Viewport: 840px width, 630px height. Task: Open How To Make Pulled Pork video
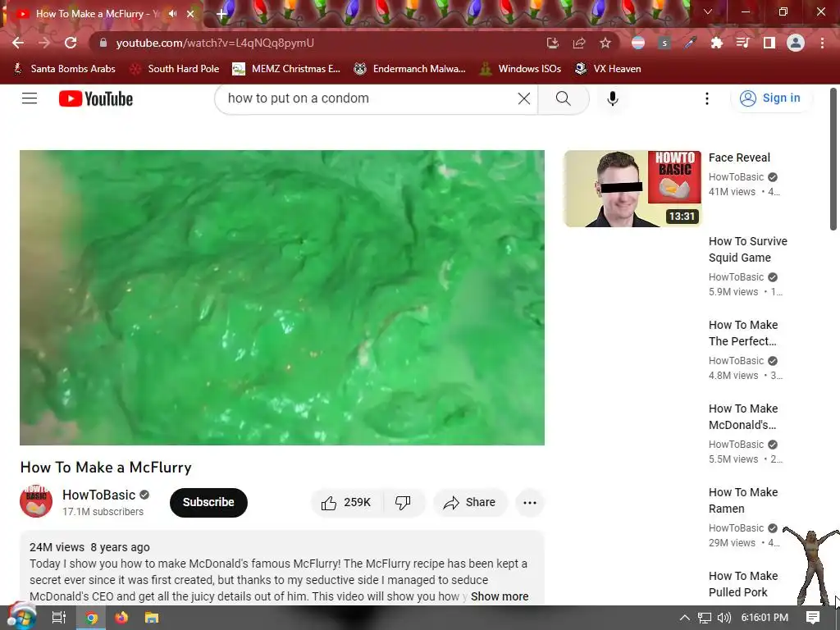[743, 583]
